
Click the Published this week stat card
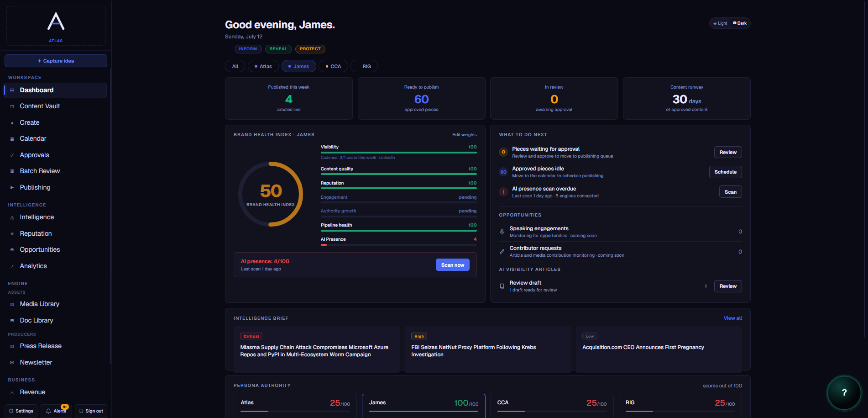pyautogui.click(x=289, y=99)
